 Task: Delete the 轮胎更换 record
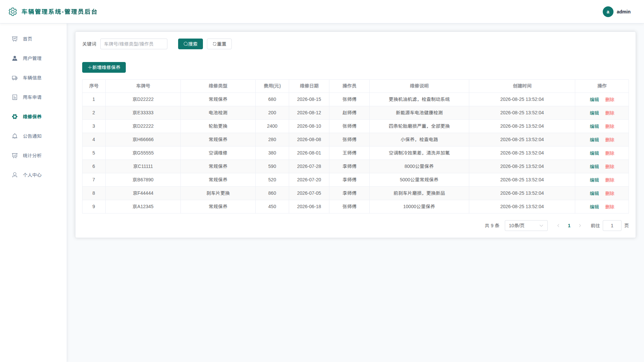pos(610,126)
